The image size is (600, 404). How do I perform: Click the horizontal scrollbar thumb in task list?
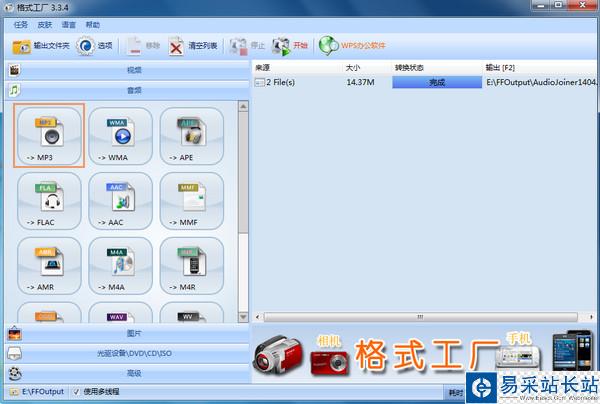(x=420, y=317)
